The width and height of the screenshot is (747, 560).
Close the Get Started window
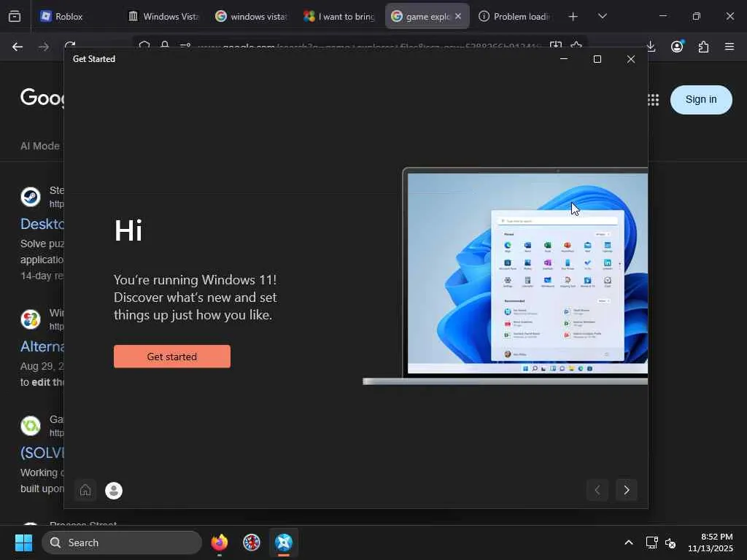[x=631, y=59]
